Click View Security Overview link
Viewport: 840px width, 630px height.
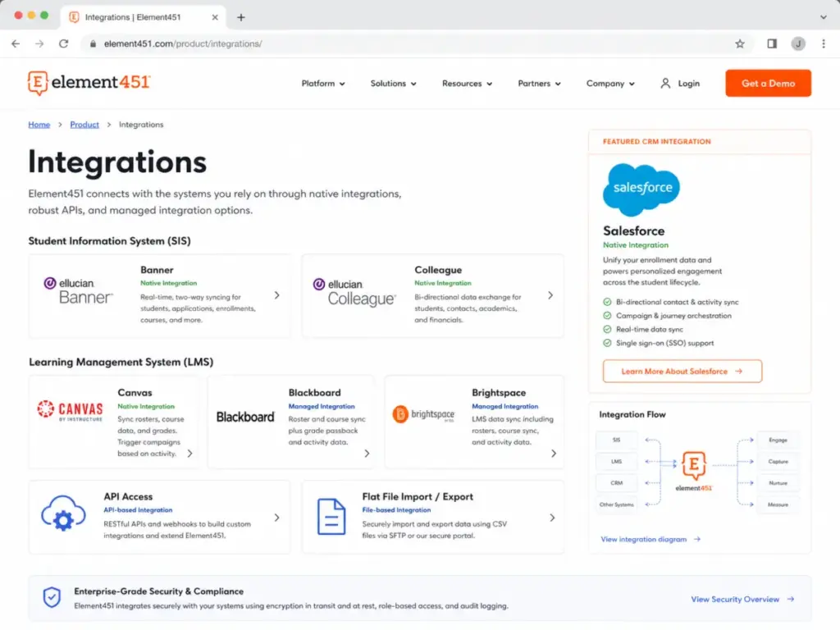click(x=742, y=599)
